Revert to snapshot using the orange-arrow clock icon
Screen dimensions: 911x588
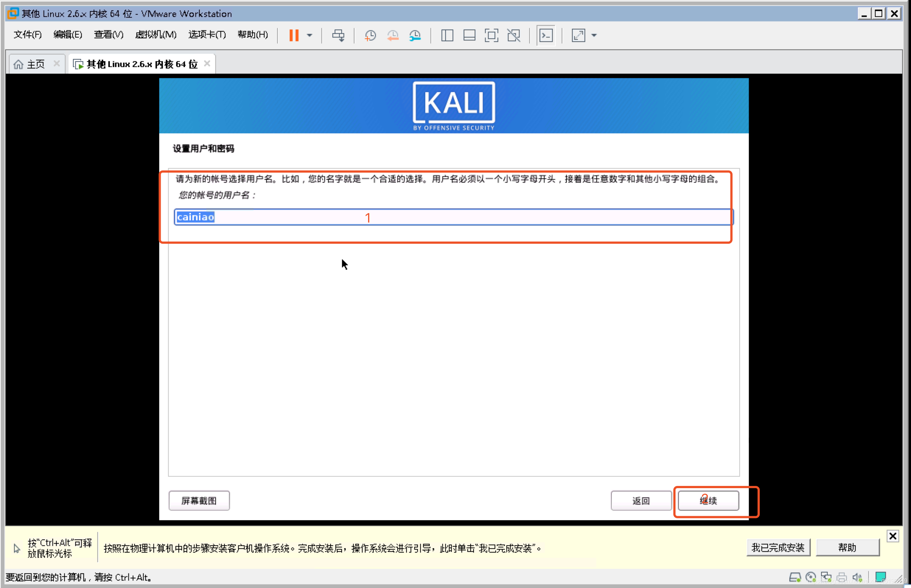coord(392,35)
